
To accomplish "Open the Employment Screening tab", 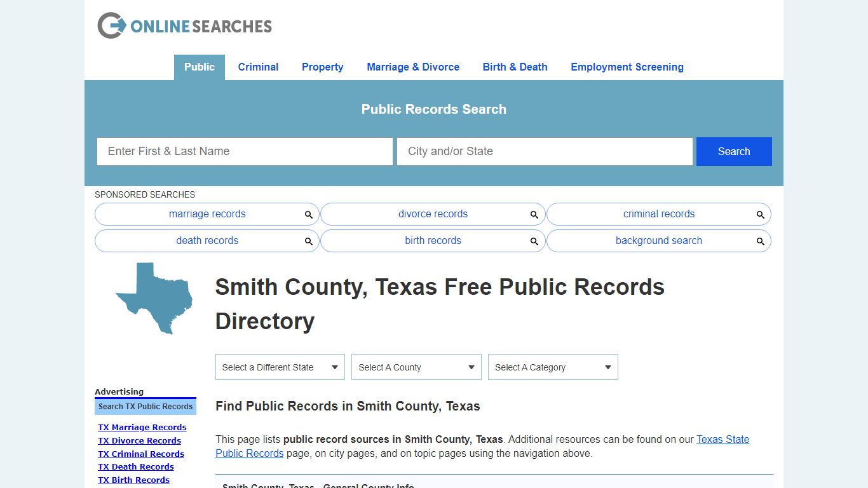I will coord(627,67).
